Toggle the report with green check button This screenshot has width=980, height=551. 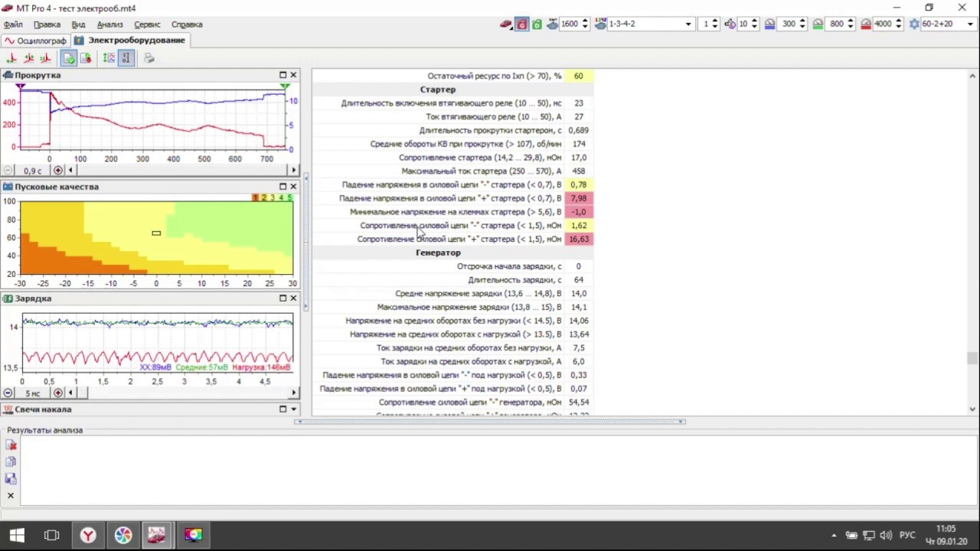(69, 58)
